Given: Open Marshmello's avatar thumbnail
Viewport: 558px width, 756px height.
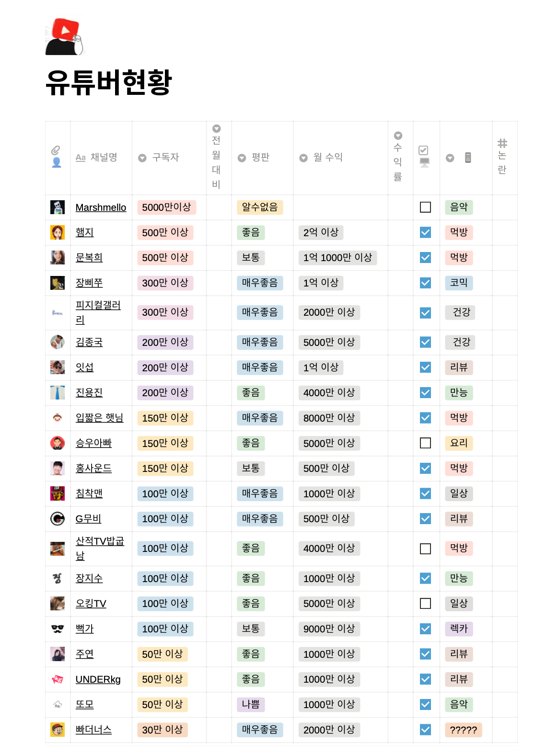Looking at the screenshot, I should point(58,207).
